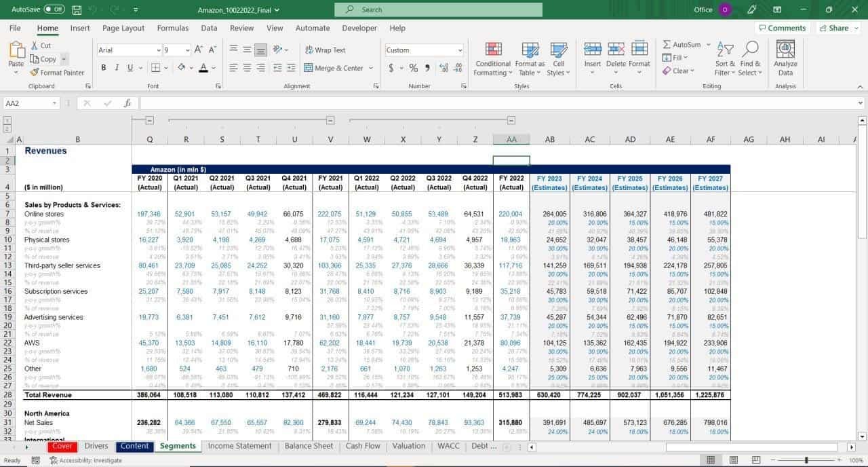Image resolution: width=868 pixels, height=467 pixels.
Task: Increase decimal places
Action: 443,68
